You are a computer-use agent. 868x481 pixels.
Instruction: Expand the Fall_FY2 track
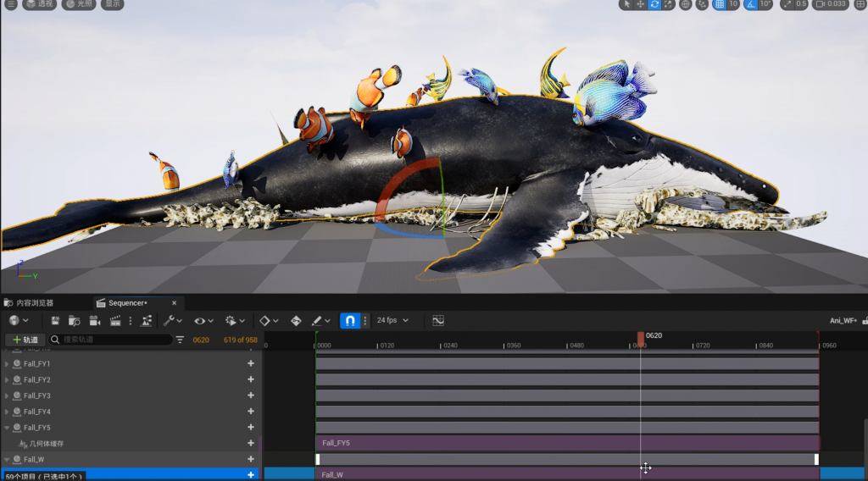point(7,380)
